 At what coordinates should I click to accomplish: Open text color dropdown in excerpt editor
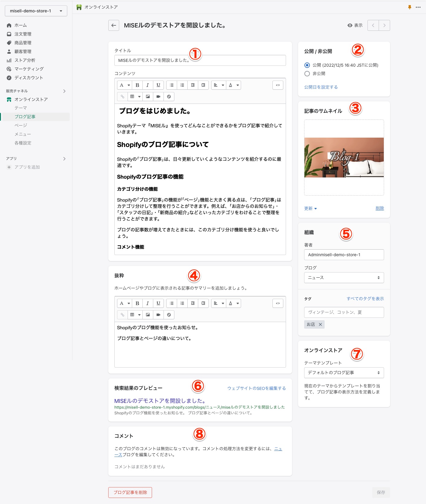pos(234,303)
